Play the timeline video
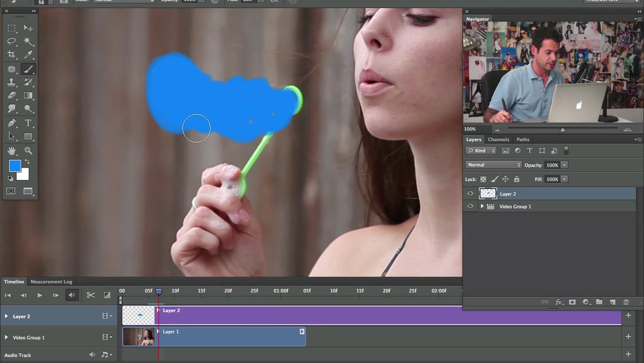Screen dimensions: 644x363 [40, 295]
